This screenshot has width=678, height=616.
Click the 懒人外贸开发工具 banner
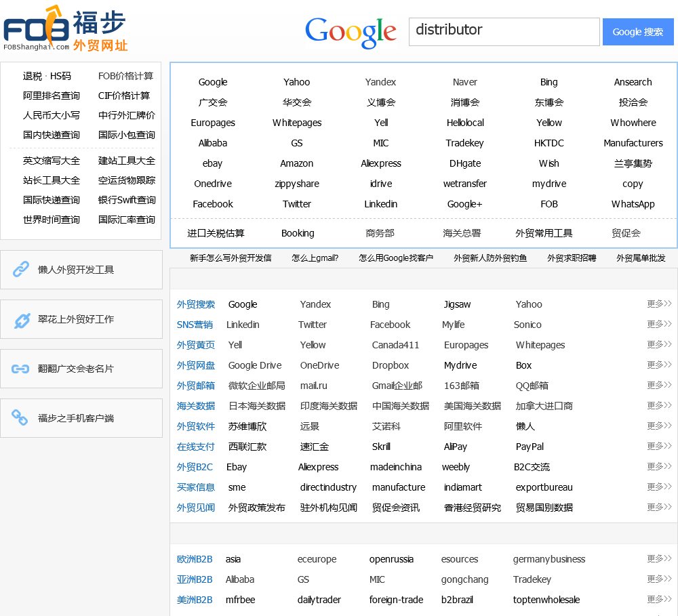point(81,270)
